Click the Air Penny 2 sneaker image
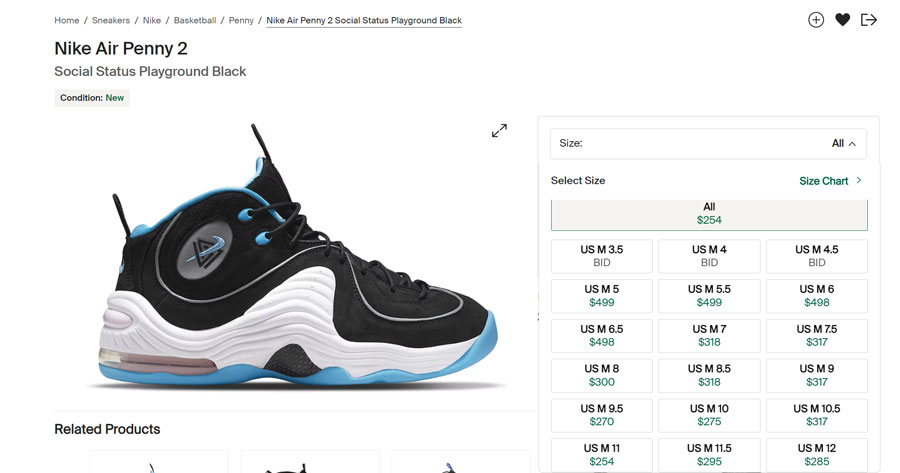Screen dimensions: 900x473 [x=297, y=256]
